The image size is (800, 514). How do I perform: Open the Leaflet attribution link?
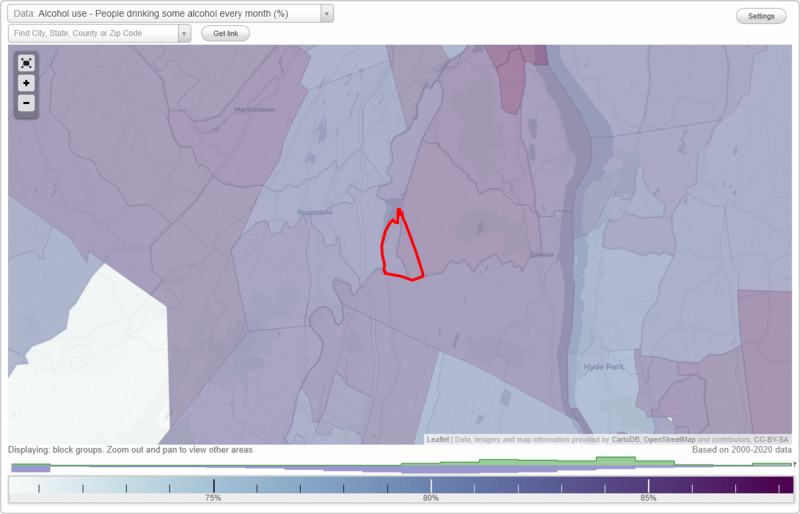[x=438, y=439]
